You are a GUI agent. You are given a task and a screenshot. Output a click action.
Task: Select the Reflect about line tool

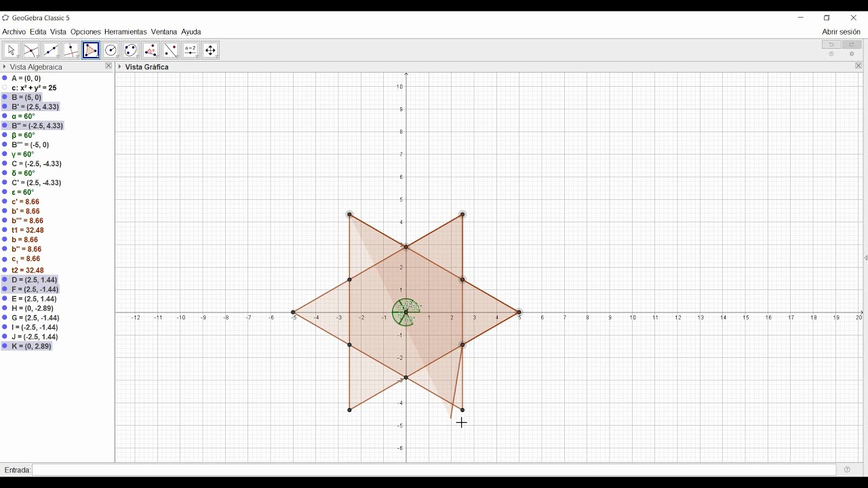(171, 50)
